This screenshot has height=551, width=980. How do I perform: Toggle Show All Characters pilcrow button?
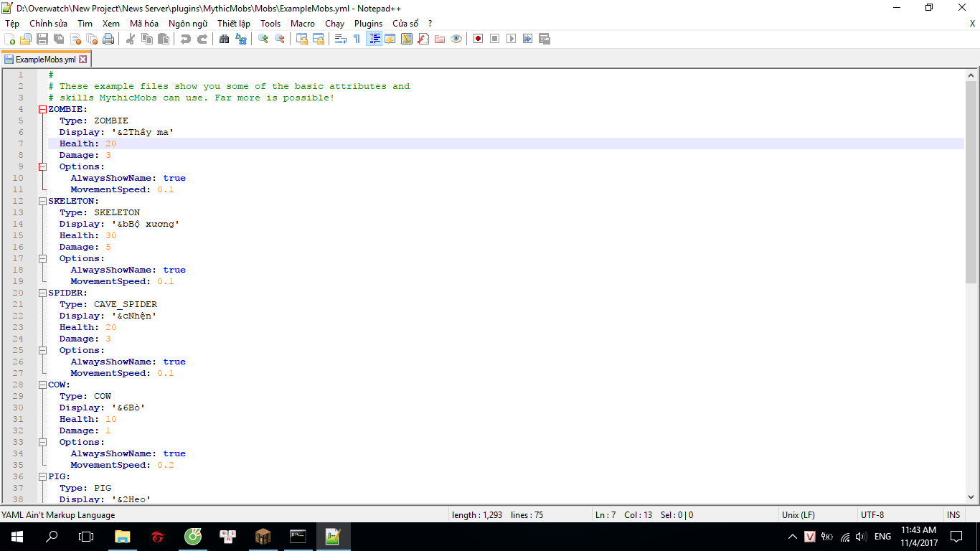pyautogui.click(x=357, y=39)
